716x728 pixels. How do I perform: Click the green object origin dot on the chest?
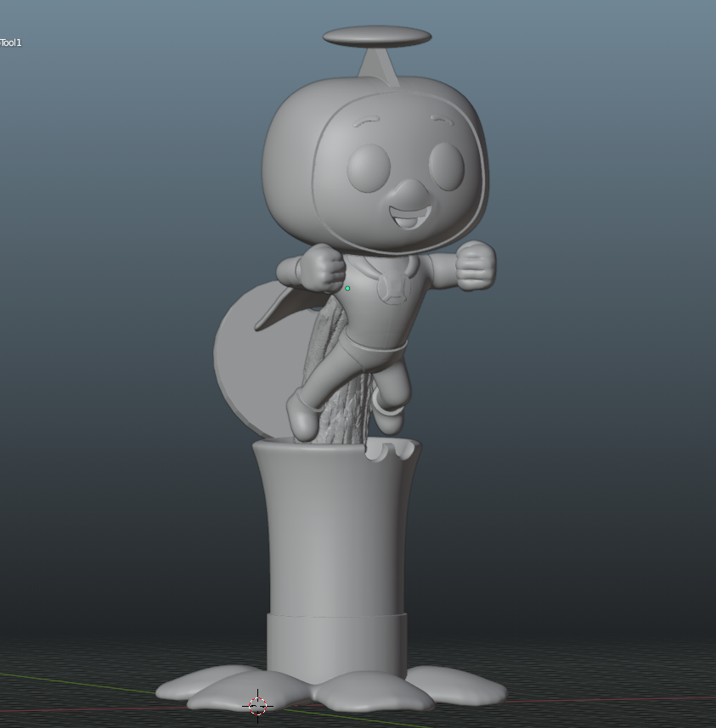coord(347,288)
